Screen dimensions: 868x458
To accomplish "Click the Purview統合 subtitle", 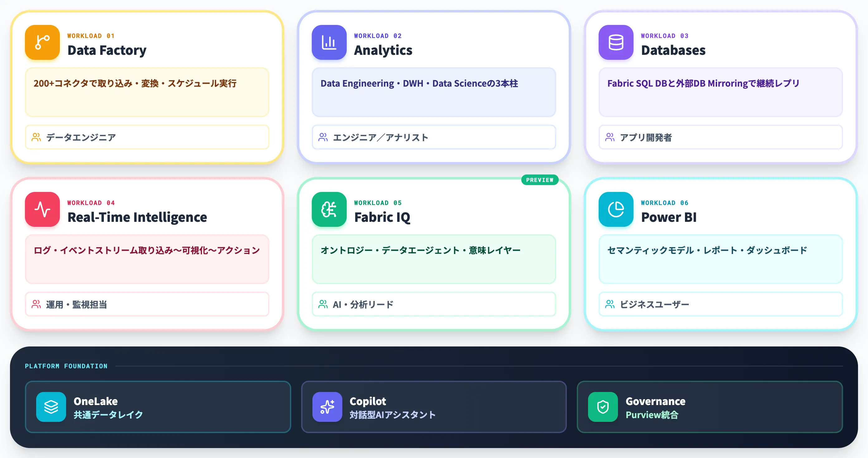I will pyautogui.click(x=652, y=415).
